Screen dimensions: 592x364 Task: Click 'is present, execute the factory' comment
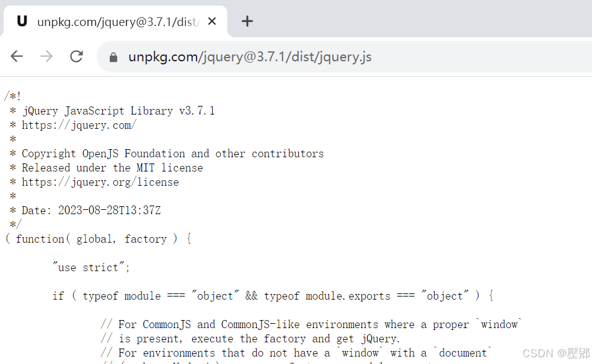(x=250, y=339)
